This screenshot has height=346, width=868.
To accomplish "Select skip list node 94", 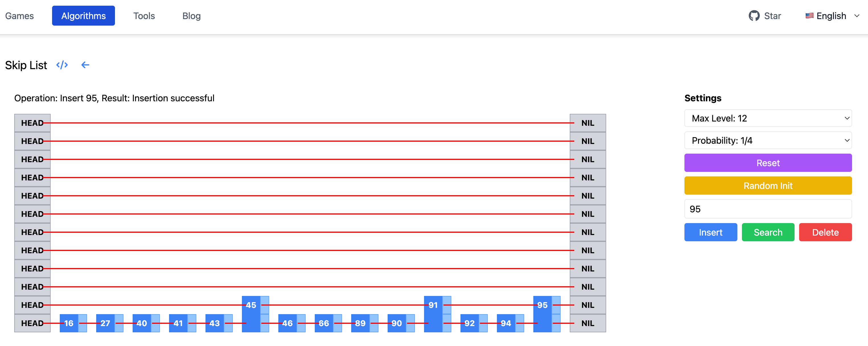I will [510, 324].
